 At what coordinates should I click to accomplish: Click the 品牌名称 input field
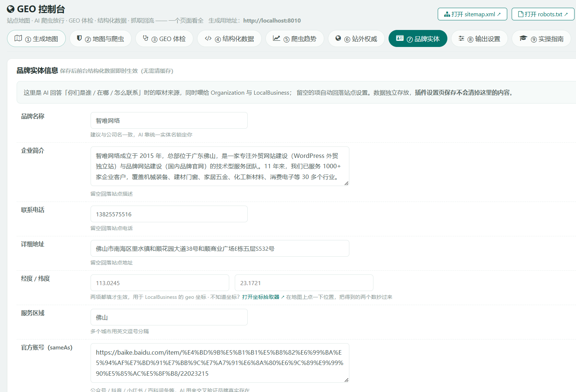coord(169,121)
